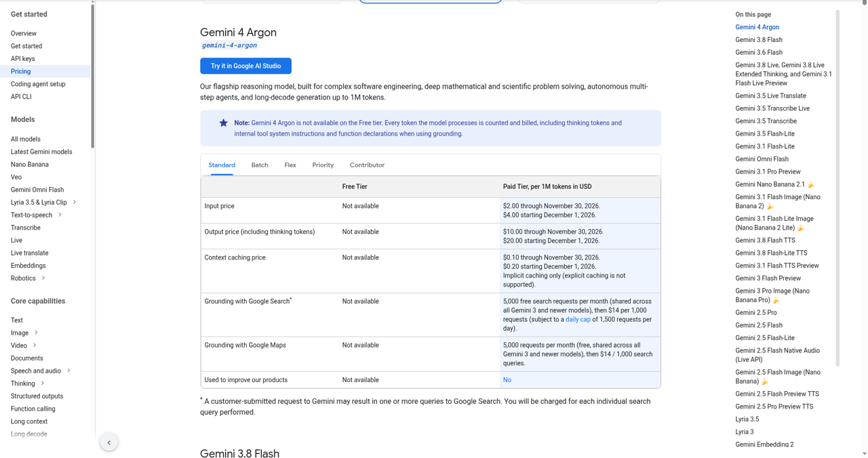Viewport: 868px width, 458px height.
Task: Open Structured outputs sidebar page
Action: [x=37, y=396]
